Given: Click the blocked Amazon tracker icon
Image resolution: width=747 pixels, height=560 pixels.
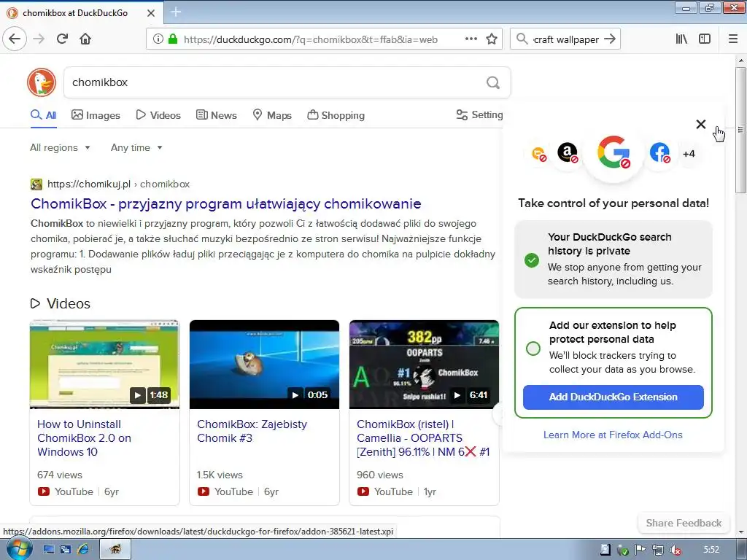Looking at the screenshot, I should pyautogui.click(x=568, y=153).
